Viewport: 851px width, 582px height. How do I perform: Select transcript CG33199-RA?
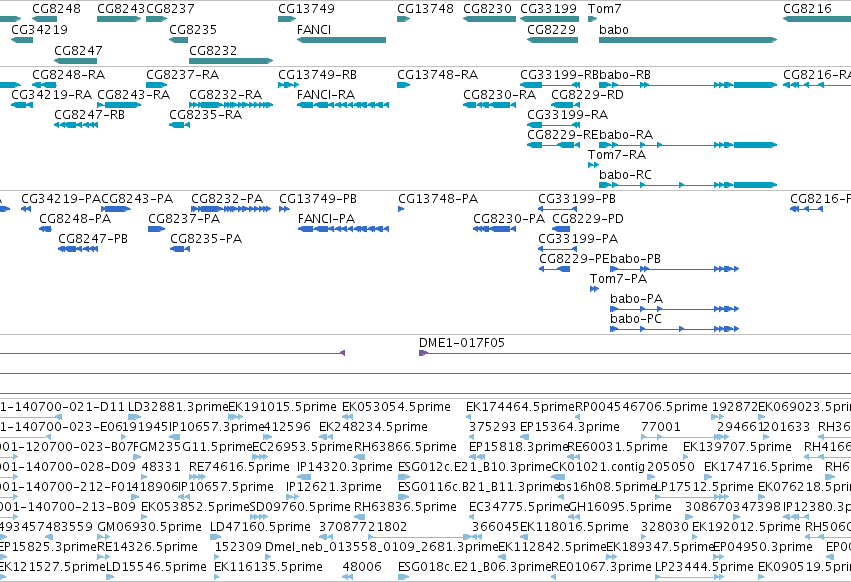point(553,125)
